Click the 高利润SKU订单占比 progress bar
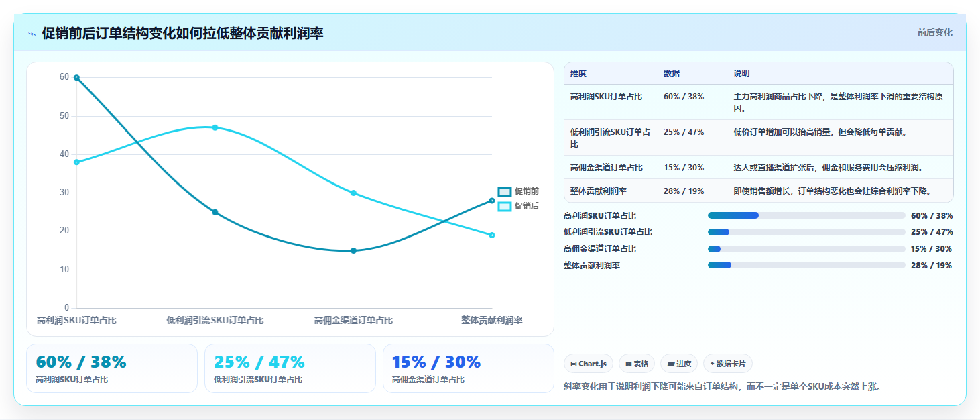The width and height of the screenshot is (980, 420). point(806,215)
